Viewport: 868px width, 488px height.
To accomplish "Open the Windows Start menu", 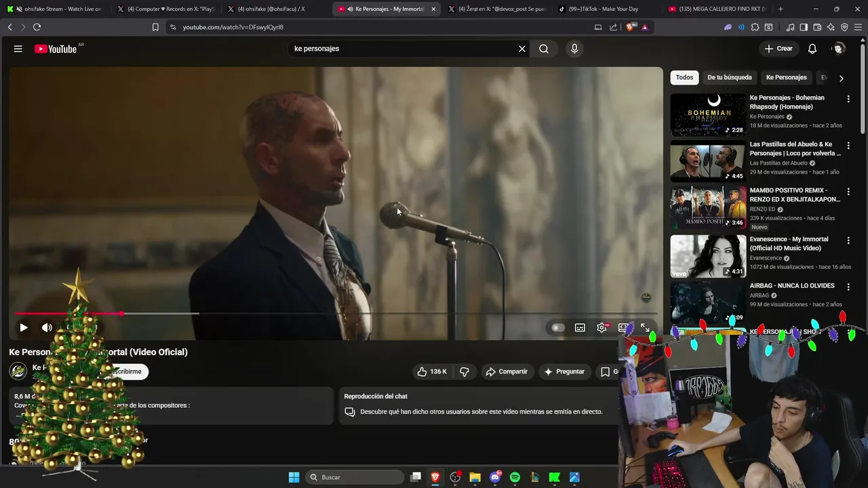I will pyautogui.click(x=294, y=477).
